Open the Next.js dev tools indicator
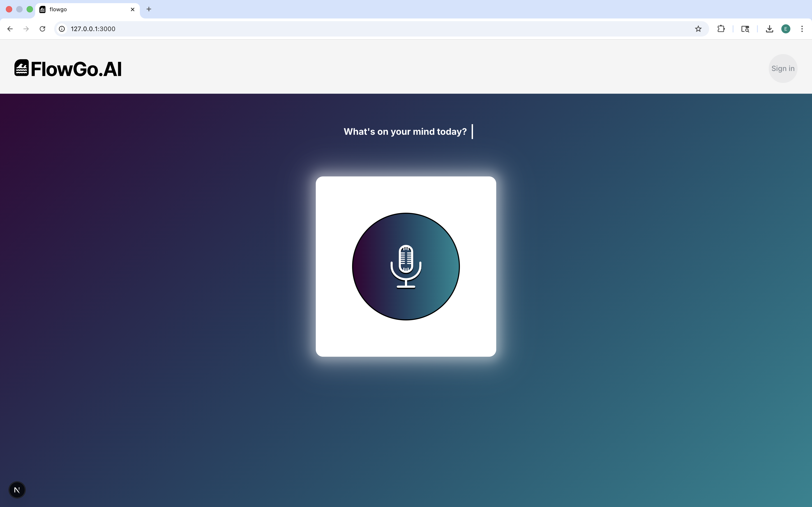This screenshot has width=812, height=507. coord(17,490)
